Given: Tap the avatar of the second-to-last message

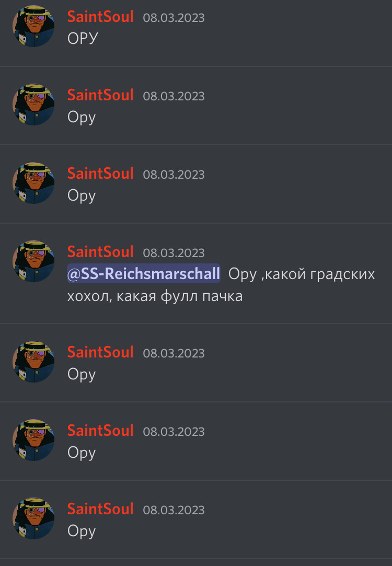Looking at the screenshot, I should tap(33, 440).
